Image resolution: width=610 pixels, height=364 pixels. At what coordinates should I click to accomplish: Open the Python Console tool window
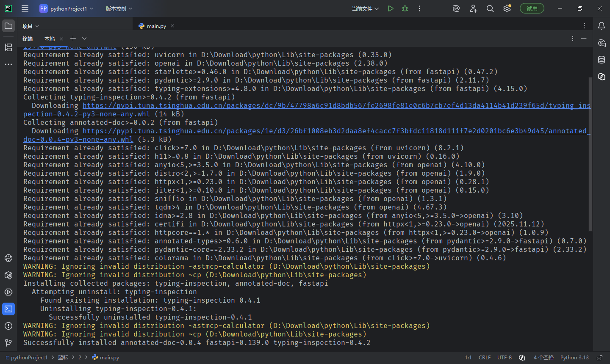click(x=8, y=258)
